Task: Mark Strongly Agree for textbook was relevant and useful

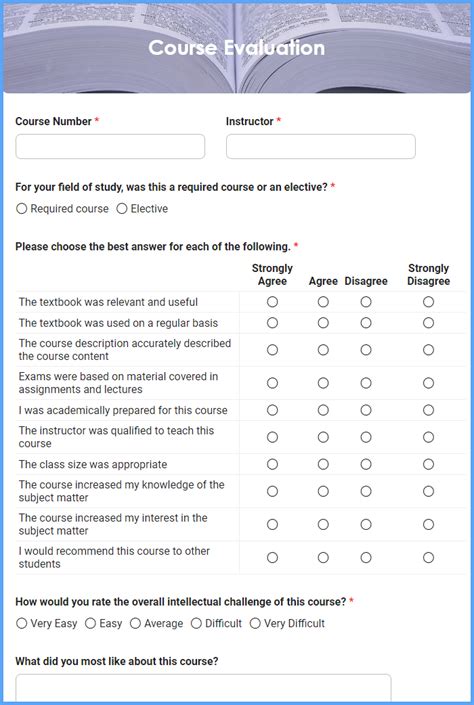Action: click(x=272, y=302)
